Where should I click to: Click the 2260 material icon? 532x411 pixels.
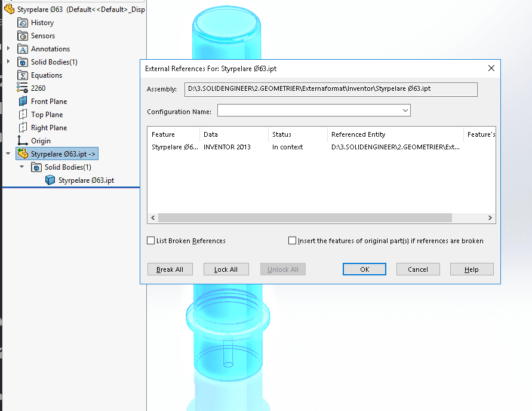point(23,88)
